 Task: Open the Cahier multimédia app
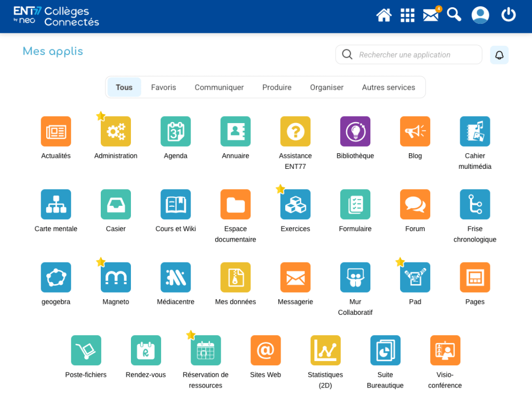[x=474, y=131]
